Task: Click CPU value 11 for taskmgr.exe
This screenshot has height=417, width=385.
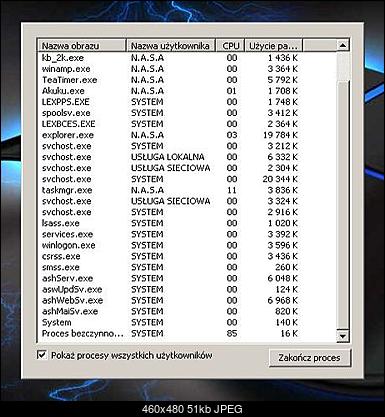Action: point(232,190)
